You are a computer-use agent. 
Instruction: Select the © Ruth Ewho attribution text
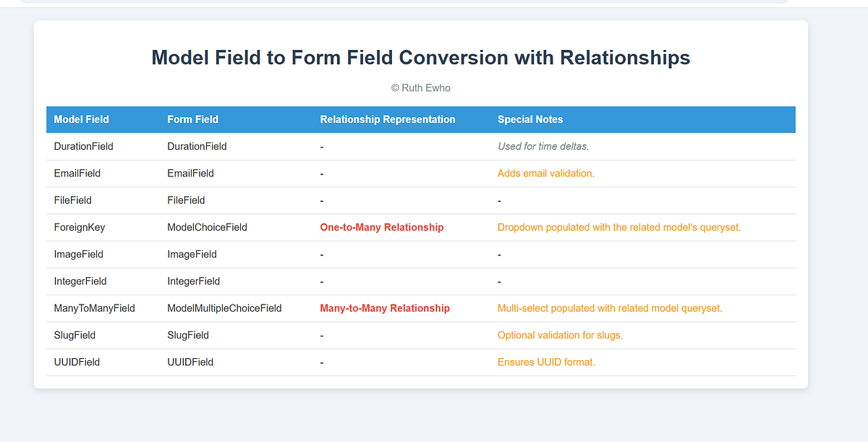pyautogui.click(x=420, y=88)
